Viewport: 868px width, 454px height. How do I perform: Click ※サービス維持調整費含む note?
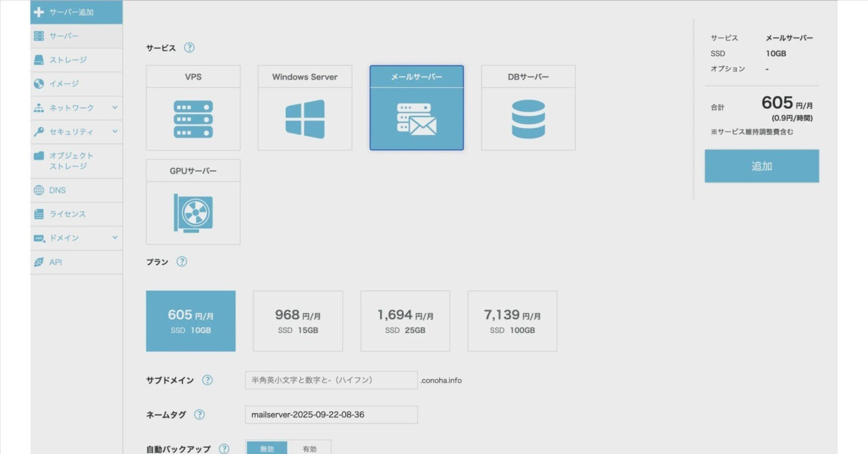pos(752,131)
